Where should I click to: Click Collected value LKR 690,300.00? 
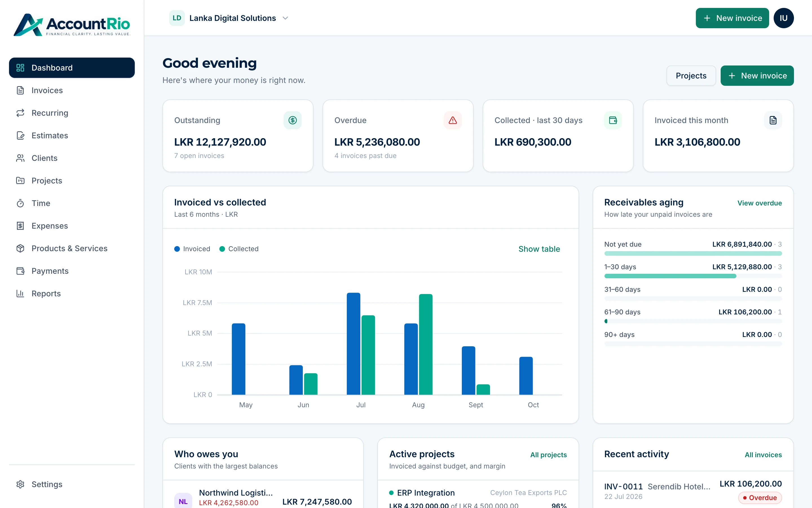pos(533,142)
